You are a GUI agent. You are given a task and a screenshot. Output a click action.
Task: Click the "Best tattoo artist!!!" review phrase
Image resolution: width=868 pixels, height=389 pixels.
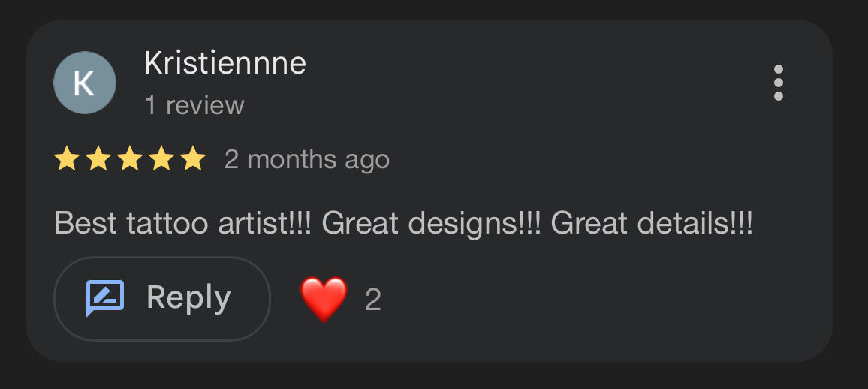point(188,223)
